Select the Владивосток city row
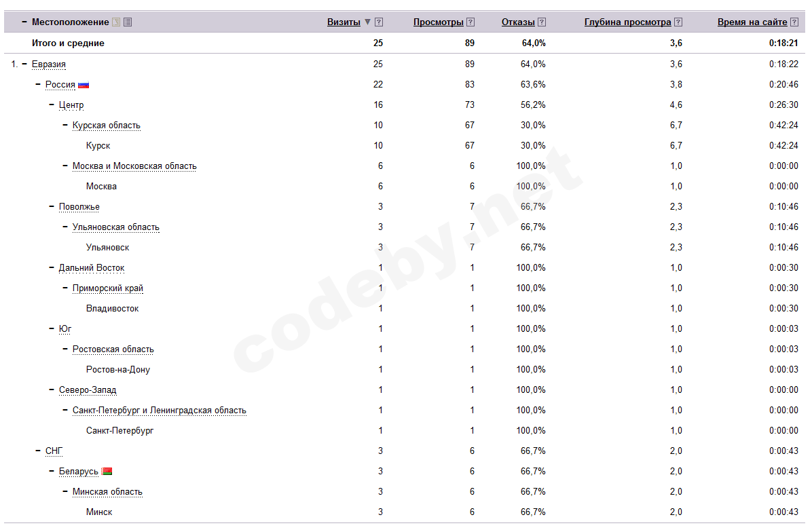812x532 pixels. [x=112, y=309]
